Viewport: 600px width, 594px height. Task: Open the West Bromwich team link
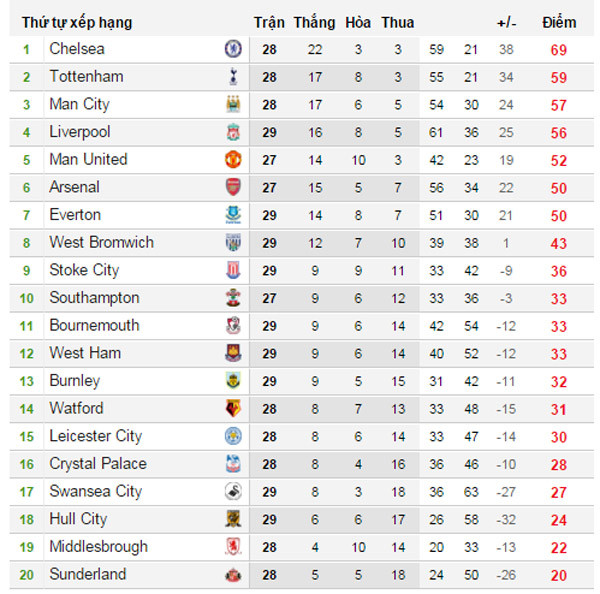point(101,242)
